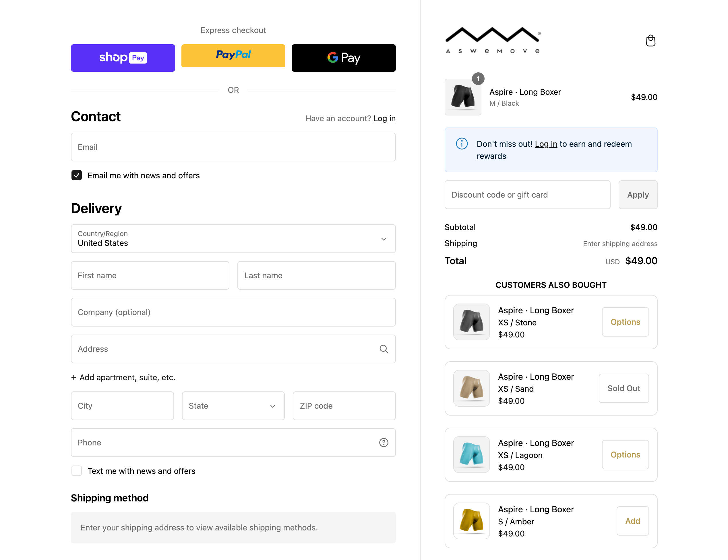This screenshot has height=560, width=728.
Task: Click the Apply discount button
Action: tap(638, 195)
